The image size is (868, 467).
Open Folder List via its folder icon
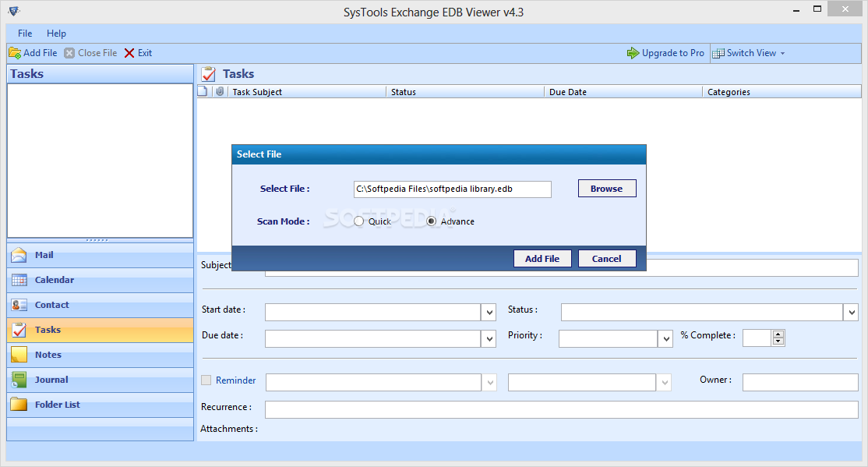pos(19,405)
